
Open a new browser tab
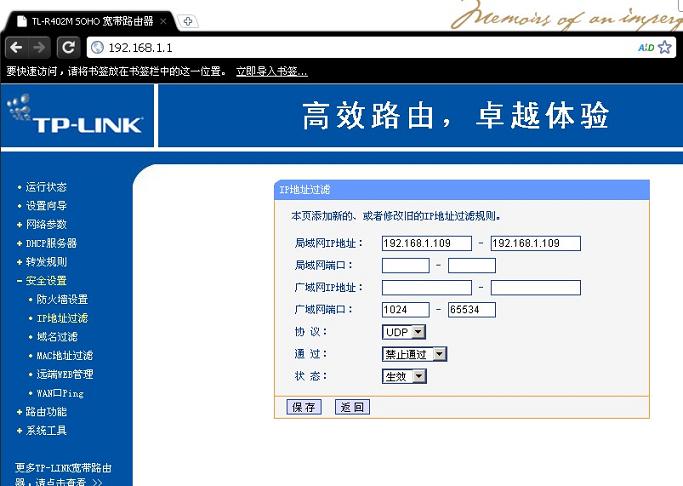click(x=187, y=21)
